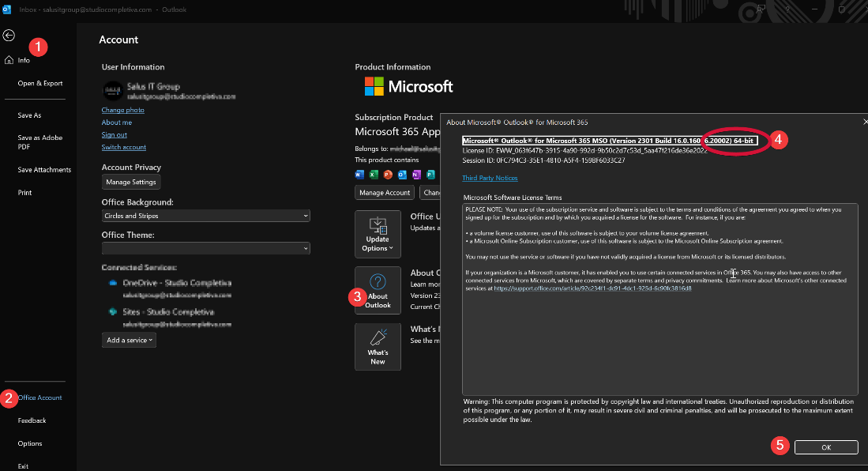Screen dimensions: 868x471
Task: Open the Print section from the sidebar
Action: tap(26, 192)
